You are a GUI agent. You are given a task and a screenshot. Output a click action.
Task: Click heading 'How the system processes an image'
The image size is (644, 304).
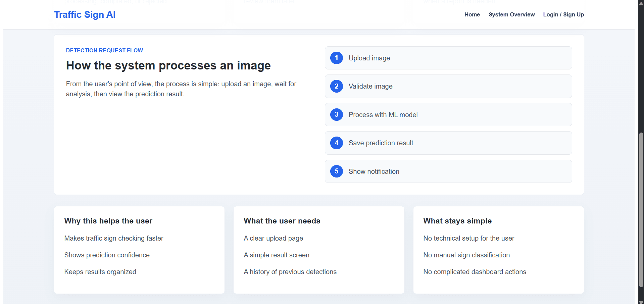pos(168,65)
